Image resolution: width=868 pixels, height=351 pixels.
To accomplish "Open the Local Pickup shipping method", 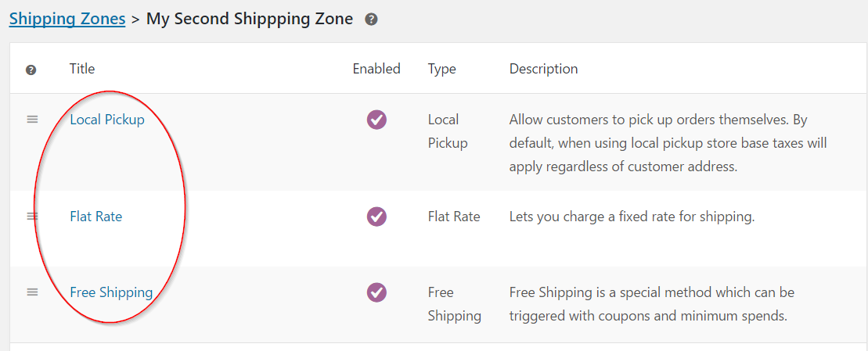I will [107, 120].
